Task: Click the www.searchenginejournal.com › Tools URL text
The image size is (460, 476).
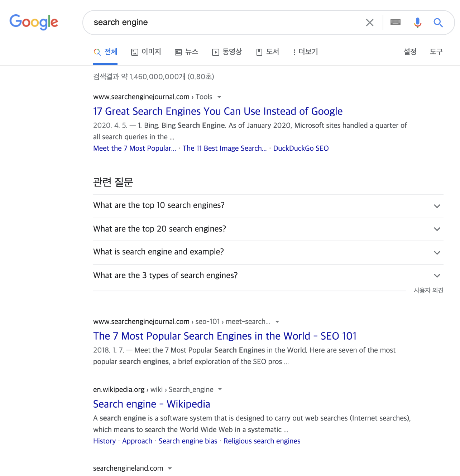Action: pyautogui.click(x=153, y=97)
